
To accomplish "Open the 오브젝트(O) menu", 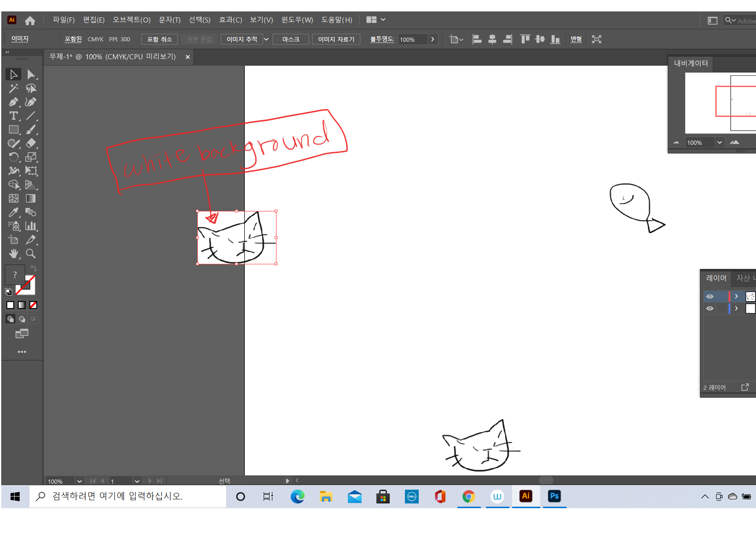I will [131, 20].
